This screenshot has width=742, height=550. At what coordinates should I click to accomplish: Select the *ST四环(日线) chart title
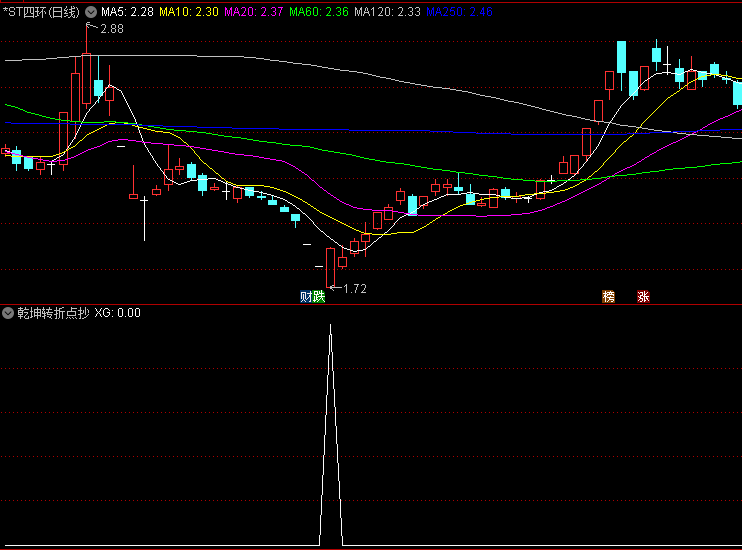(41, 12)
